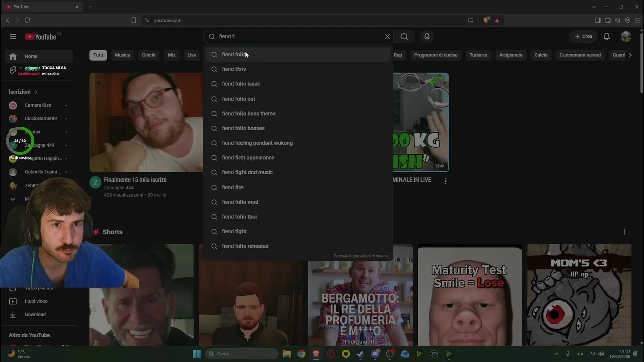This screenshot has width=644, height=362.
Task: Go back to the previous page
Action: pyautogui.click(x=7, y=20)
